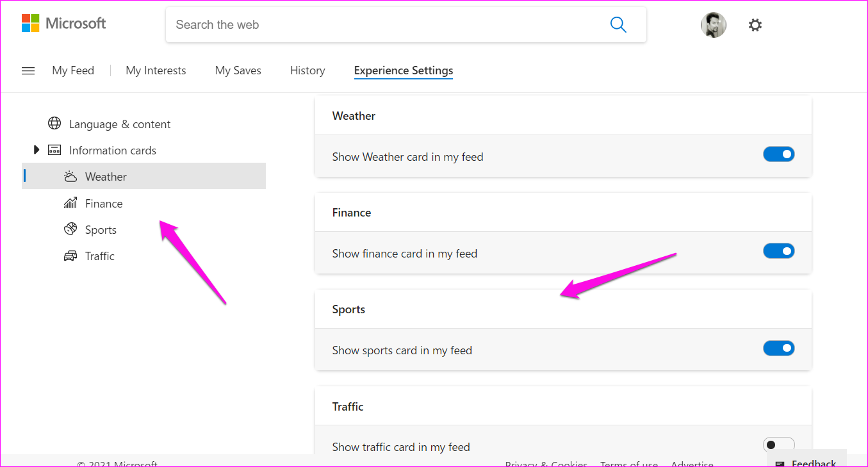The width and height of the screenshot is (868, 467).
Task: Expand the Information cards tree item
Action: pos(37,149)
